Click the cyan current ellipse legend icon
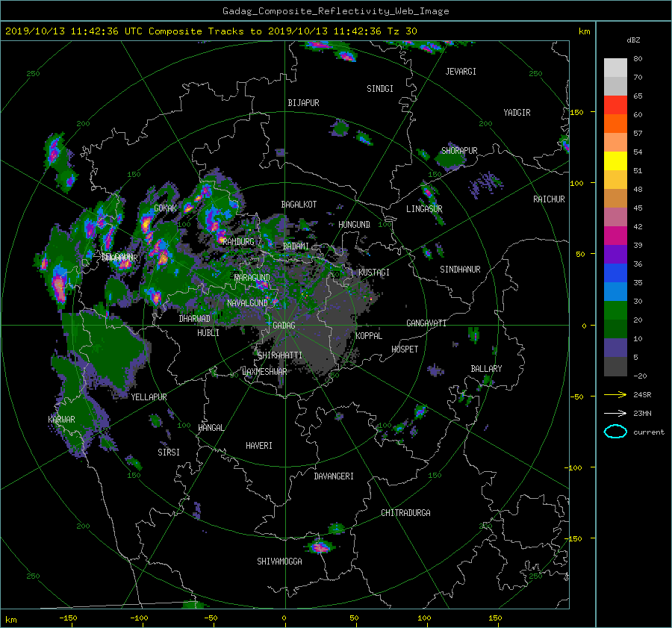 tap(615, 432)
